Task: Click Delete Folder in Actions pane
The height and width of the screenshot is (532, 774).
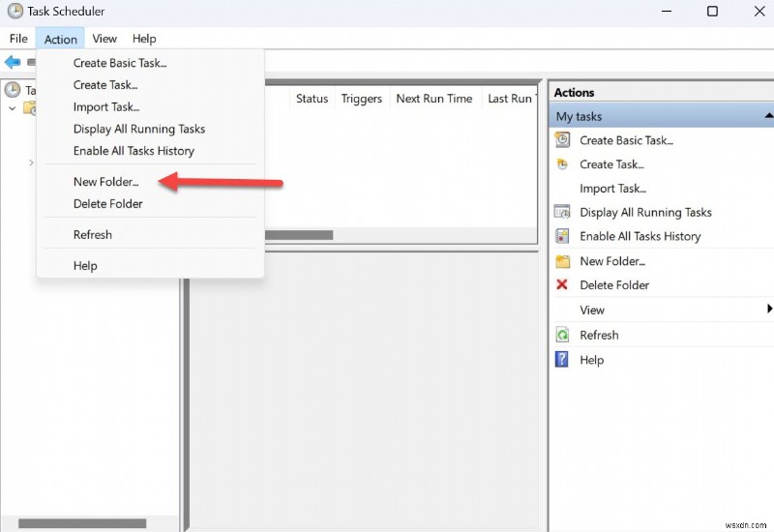Action: pyautogui.click(x=614, y=284)
